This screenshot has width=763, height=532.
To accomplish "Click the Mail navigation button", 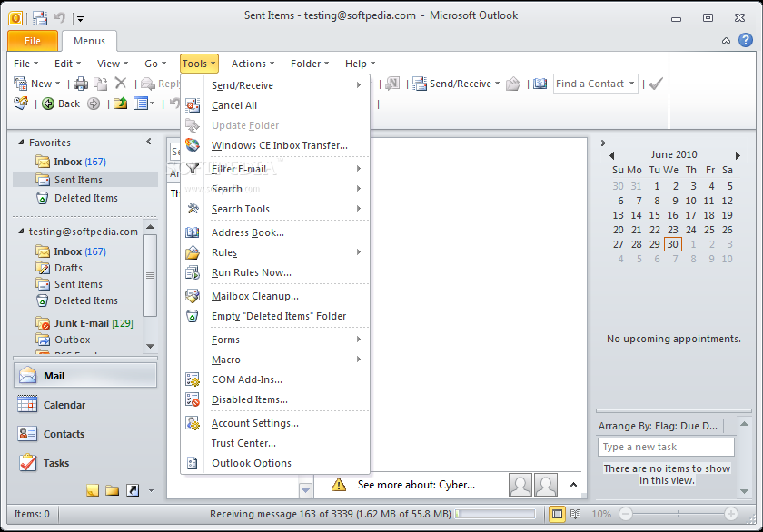I will point(85,376).
